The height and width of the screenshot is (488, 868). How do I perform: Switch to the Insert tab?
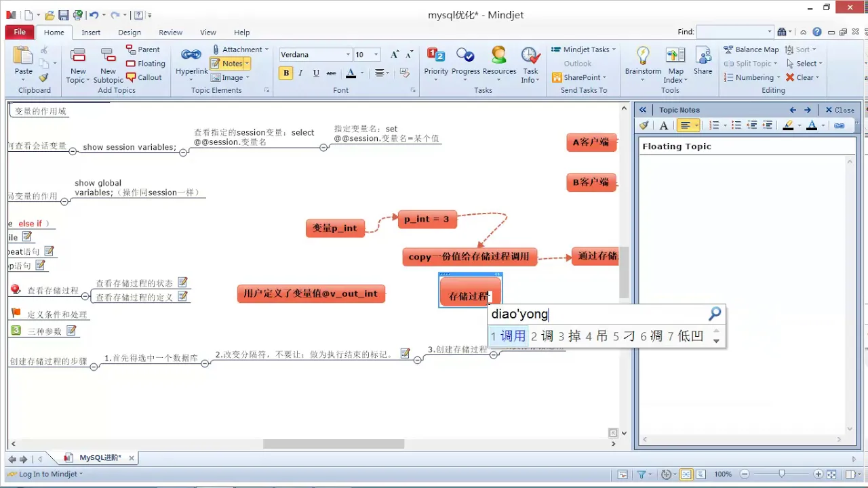click(91, 32)
